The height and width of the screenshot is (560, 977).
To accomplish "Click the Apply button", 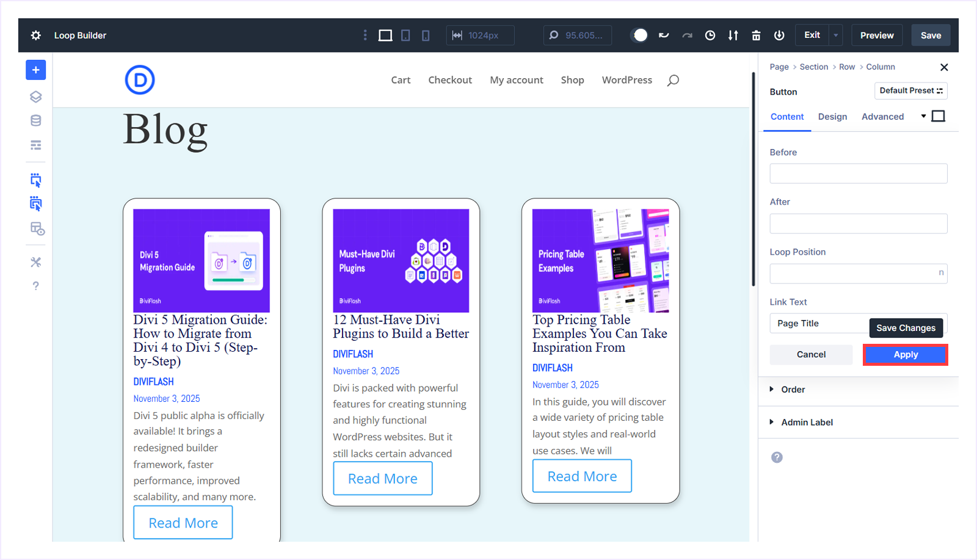I will pos(905,355).
